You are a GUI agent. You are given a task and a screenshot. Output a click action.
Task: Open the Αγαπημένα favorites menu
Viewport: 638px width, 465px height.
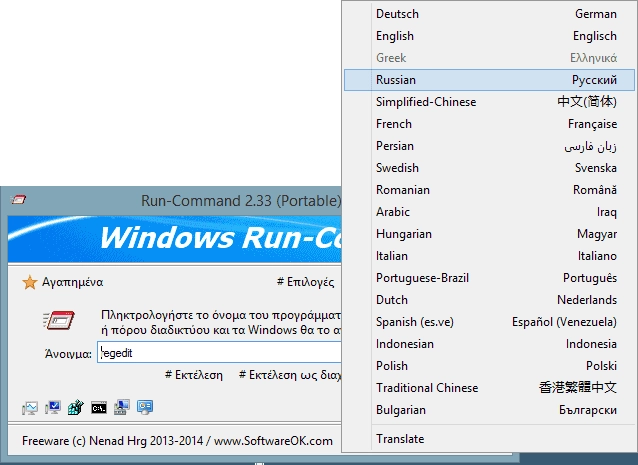click(72, 282)
